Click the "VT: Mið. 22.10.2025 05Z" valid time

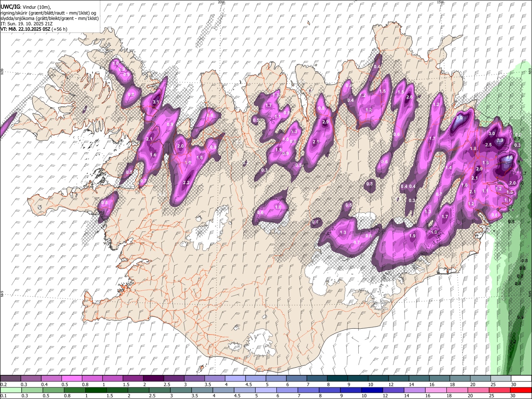coord(25,29)
